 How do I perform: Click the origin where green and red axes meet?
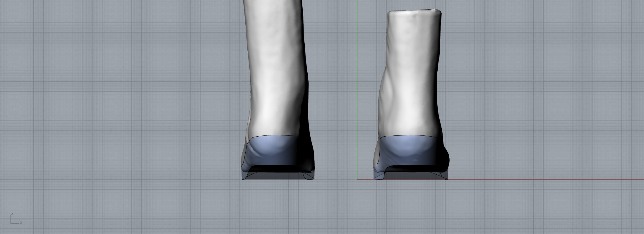point(357,179)
